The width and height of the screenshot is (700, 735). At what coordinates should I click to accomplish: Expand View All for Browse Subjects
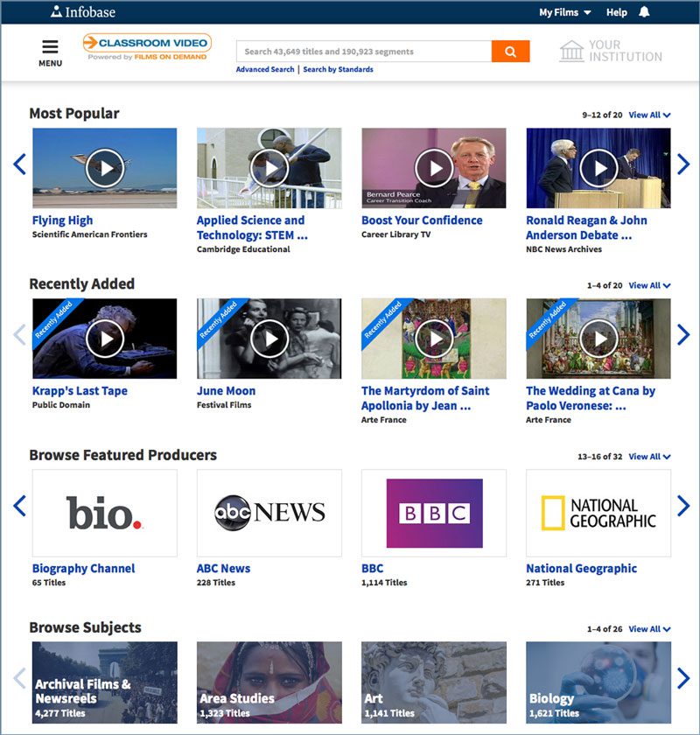coord(650,629)
